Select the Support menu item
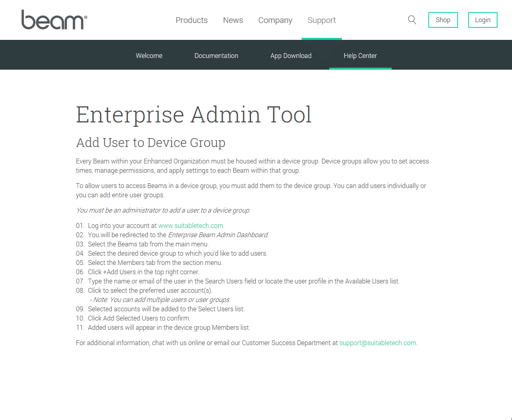This screenshot has height=420, width=512. 322,20
